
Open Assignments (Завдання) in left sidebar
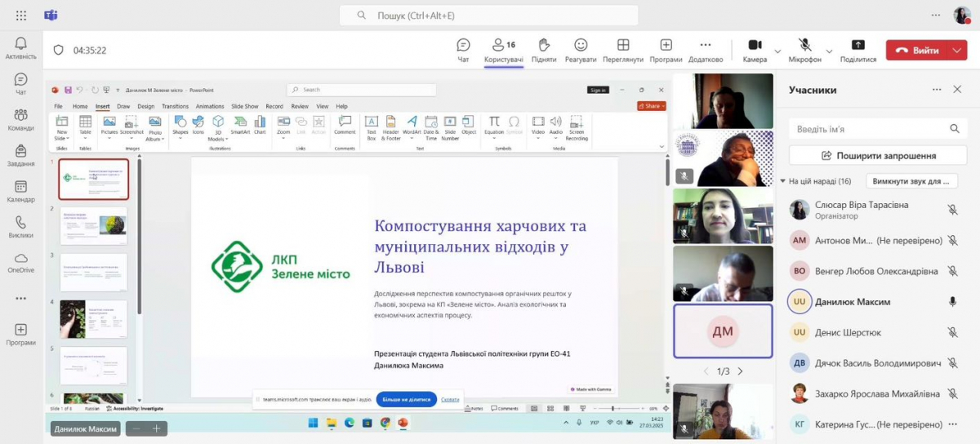(x=20, y=156)
